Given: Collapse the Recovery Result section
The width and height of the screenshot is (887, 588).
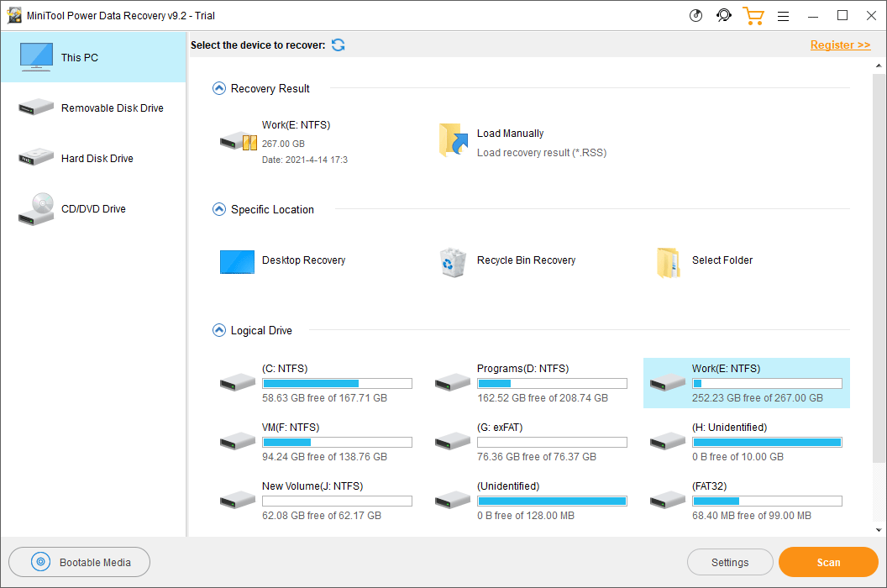Looking at the screenshot, I should point(219,88).
